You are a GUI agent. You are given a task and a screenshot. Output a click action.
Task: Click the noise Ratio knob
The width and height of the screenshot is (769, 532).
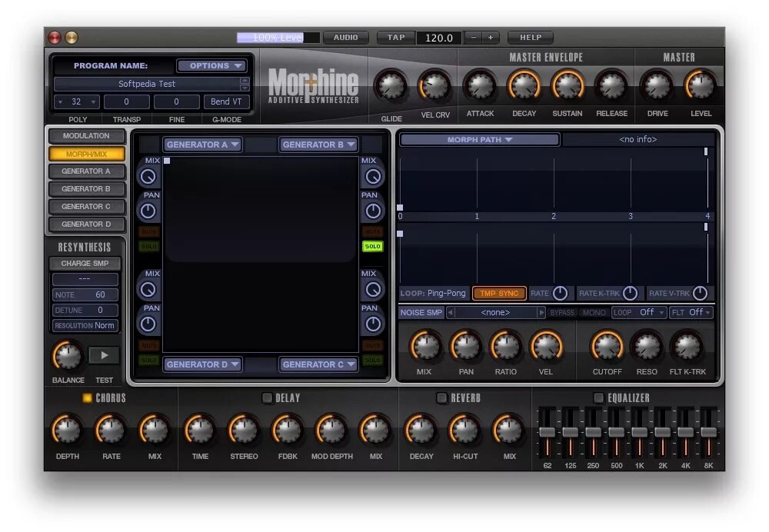click(506, 346)
